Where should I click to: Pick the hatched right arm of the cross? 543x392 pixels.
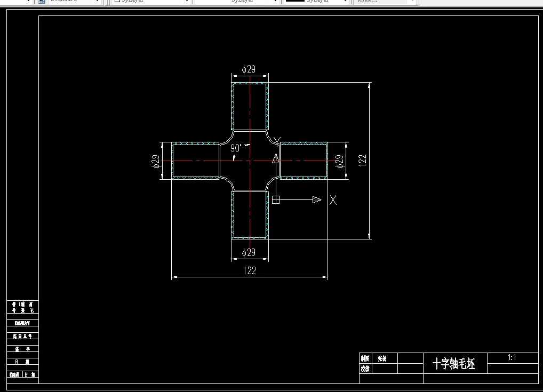pyautogui.click(x=304, y=161)
